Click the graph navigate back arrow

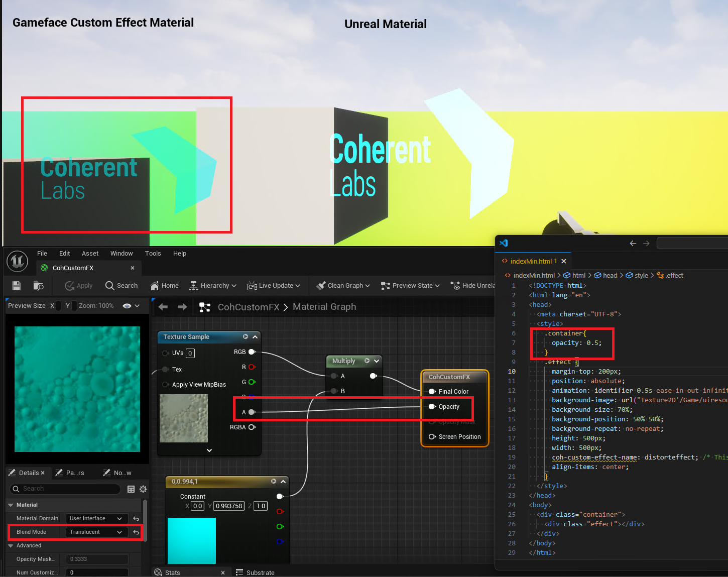163,307
